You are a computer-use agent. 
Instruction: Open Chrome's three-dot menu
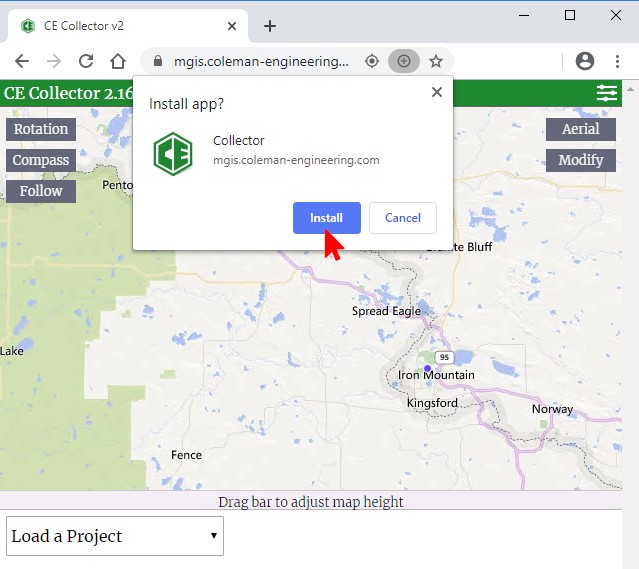618,61
